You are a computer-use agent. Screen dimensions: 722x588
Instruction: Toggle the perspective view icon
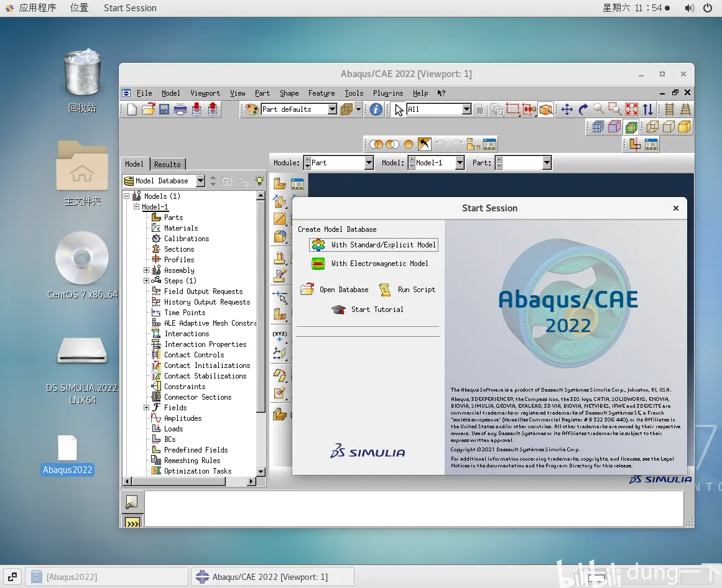point(686,109)
